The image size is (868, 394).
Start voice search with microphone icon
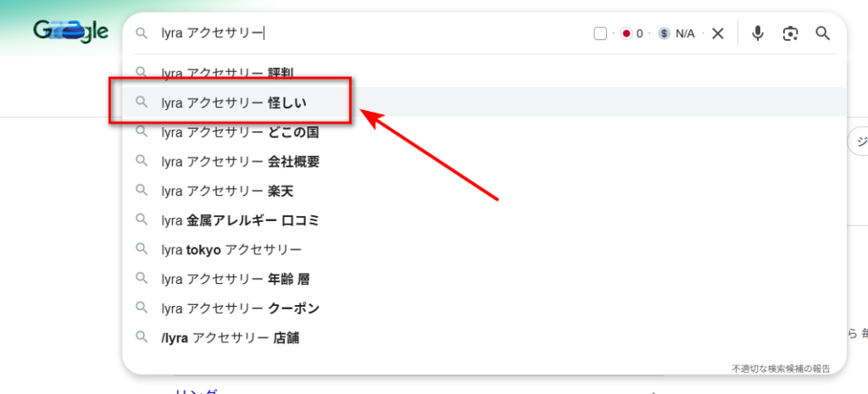point(758,33)
